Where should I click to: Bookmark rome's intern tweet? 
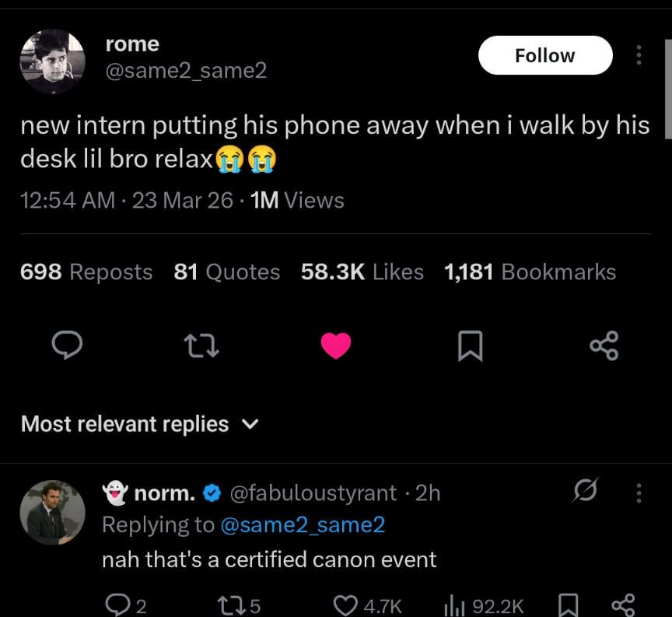click(x=470, y=345)
